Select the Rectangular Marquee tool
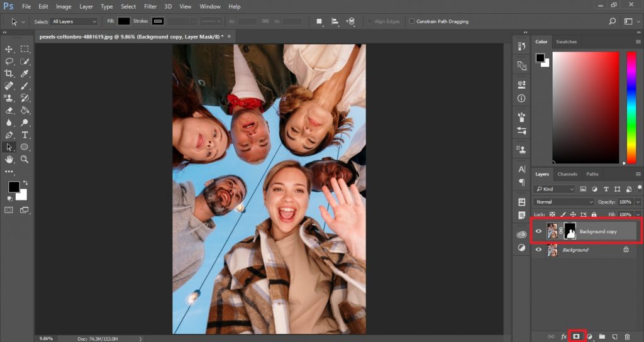Viewport: 644px width, 342px height. point(25,49)
